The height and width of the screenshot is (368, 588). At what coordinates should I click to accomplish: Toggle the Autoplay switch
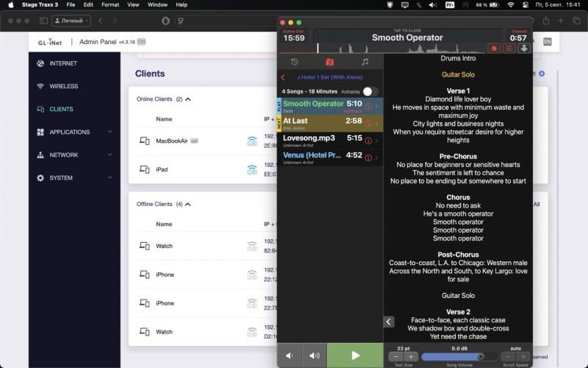[x=370, y=91]
